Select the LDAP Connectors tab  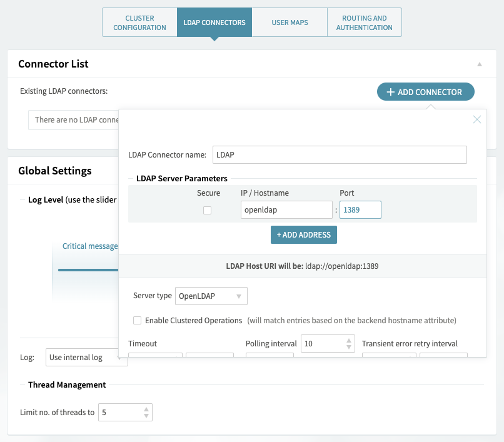[x=214, y=23]
